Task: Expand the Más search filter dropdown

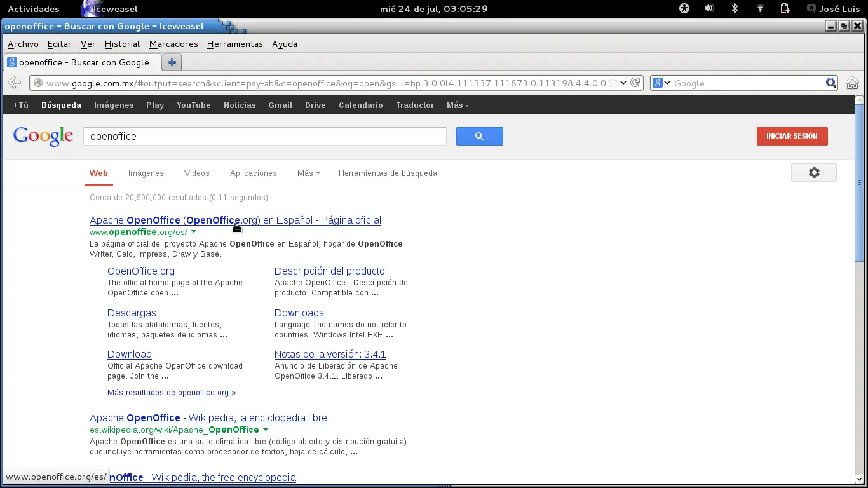Action: tap(309, 173)
